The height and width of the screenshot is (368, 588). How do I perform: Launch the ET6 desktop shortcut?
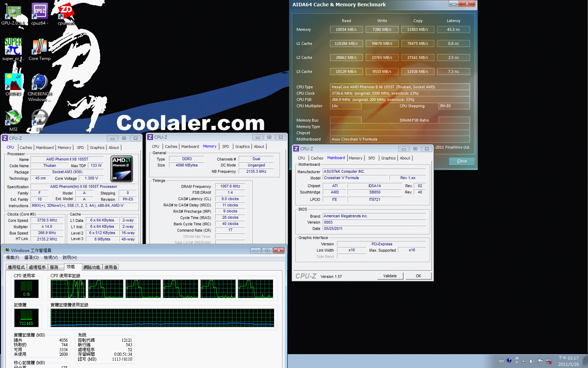click(x=40, y=121)
